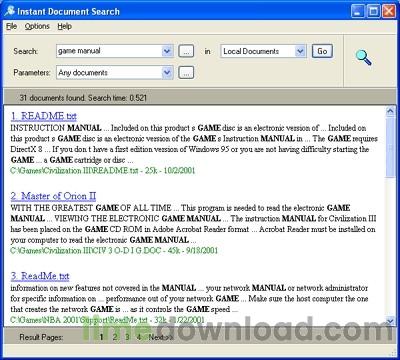Click the Next results page link
The width and height of the screenshot is (400, 360).
[x=161, y=337]
